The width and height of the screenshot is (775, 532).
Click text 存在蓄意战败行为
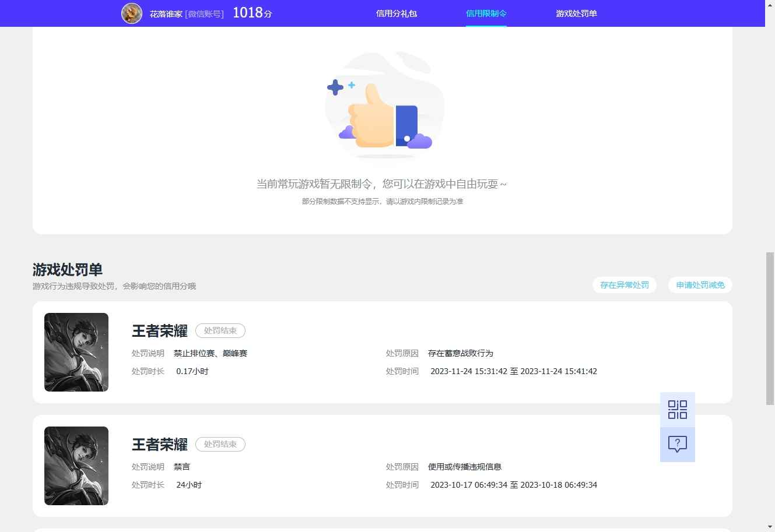(x=461, y=353)
